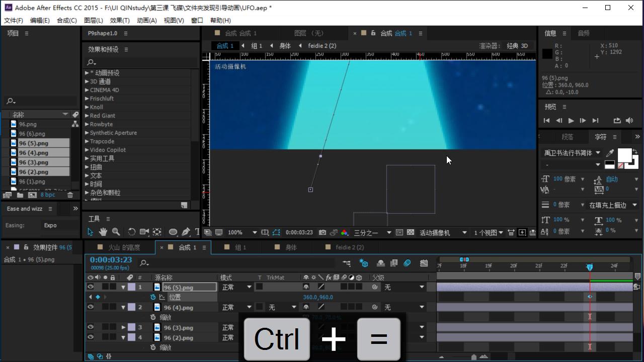The width and height of the screenshot is (644, 362).
Task: Expand the Red Giant effects category
Action: pos(87,116)
